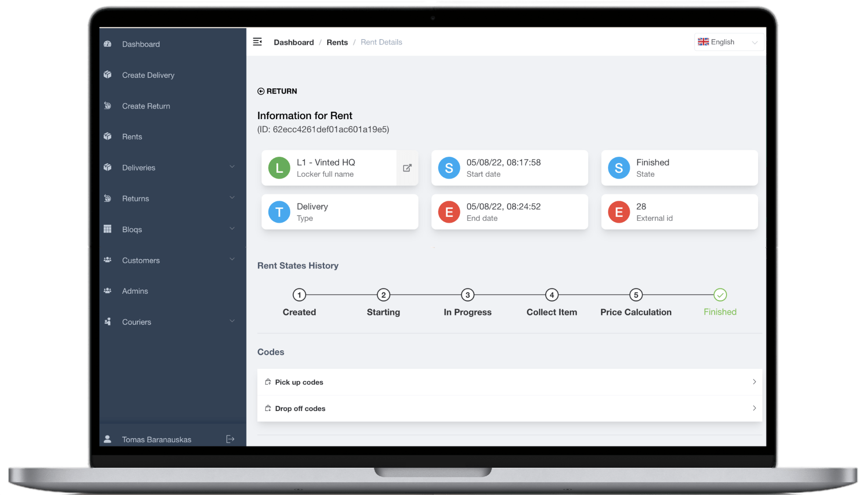Open Rents in the sidebar menu
The image size is (868, 495).
click(132, 137)
